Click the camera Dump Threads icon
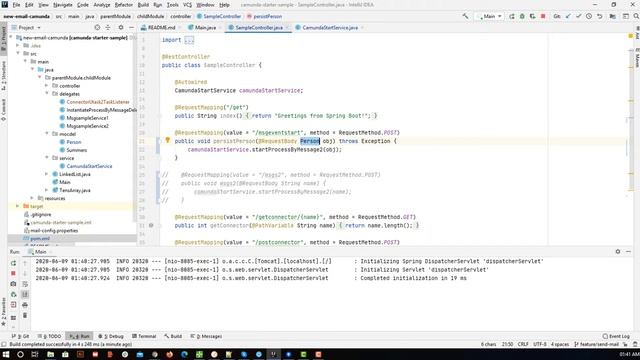Image resolution: width=640 pixels, height=360 pixels. 13,284
